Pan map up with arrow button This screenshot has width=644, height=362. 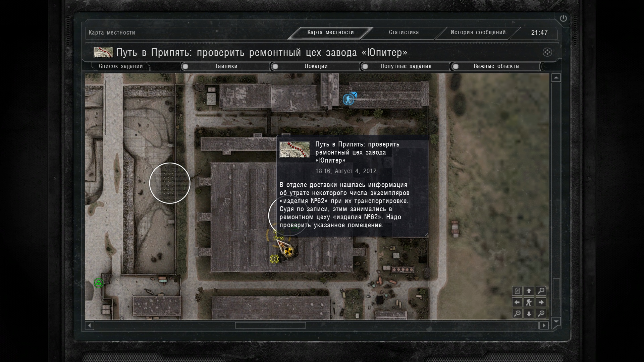[x=529, y=291]
